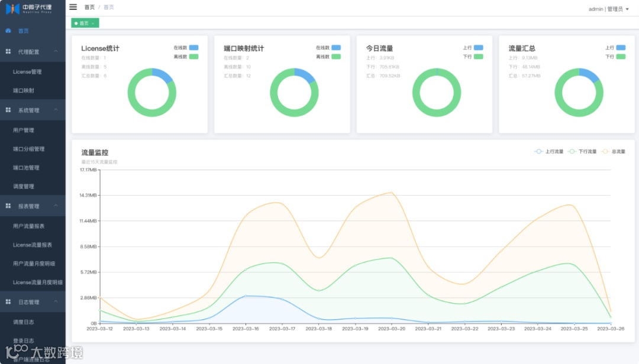This screenshot has height=364, width=639.
Task: Open 用户流量月度明细 page
Action: [33, 264]
